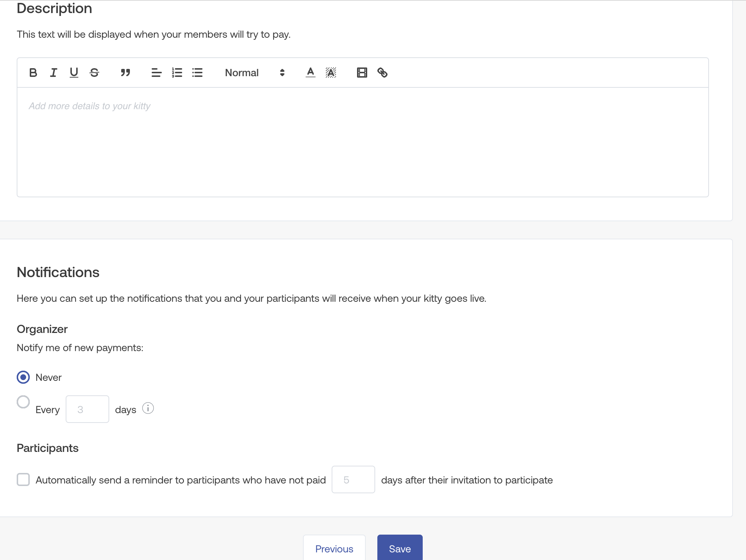The width and height of the screenshot is (746, 560).
Task: Enable automatic reminder for unpaid participants
Action: tap(23, 479)
